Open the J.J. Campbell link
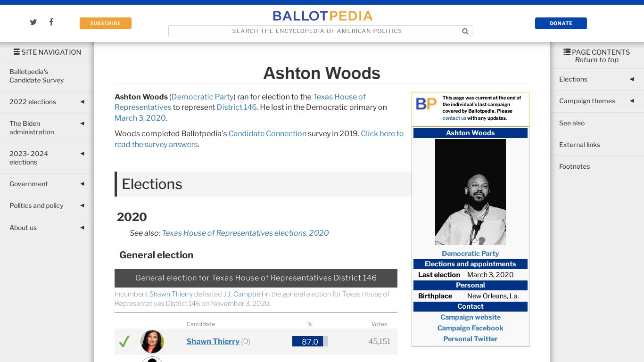This screenshot has width=644, height=362. (243, 294)
